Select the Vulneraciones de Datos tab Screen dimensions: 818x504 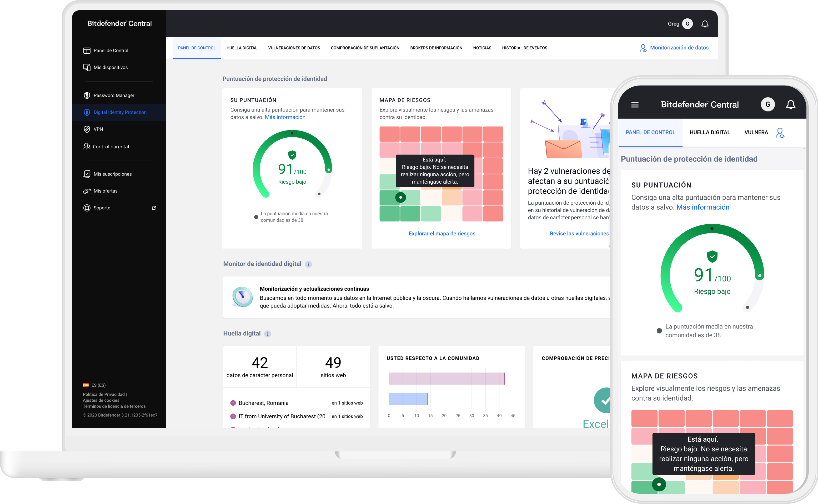pyautogui.click(x=294, y=47)
